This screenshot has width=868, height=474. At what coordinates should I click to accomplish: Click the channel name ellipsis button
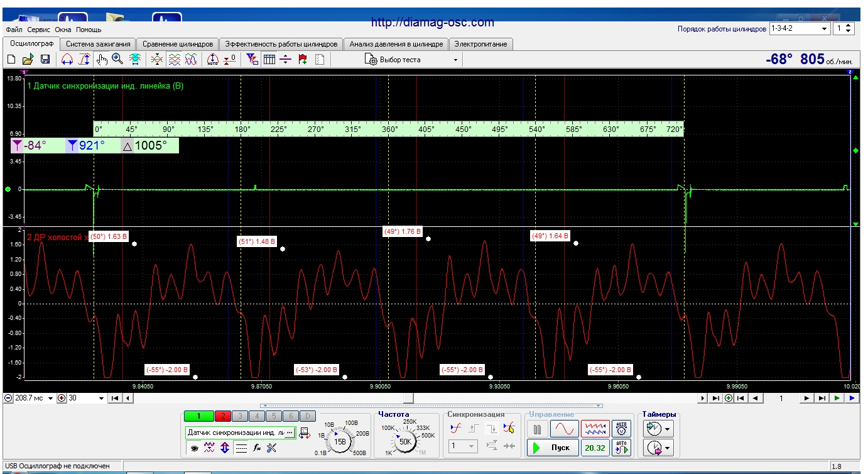point(290,433)
